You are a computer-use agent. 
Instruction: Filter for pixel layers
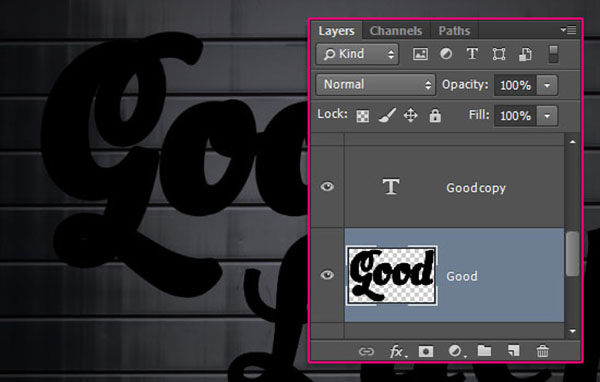click(x=420, y=54)
